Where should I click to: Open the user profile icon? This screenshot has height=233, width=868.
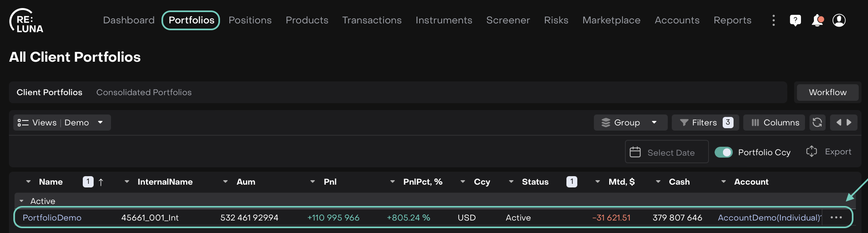coord(839,20)
